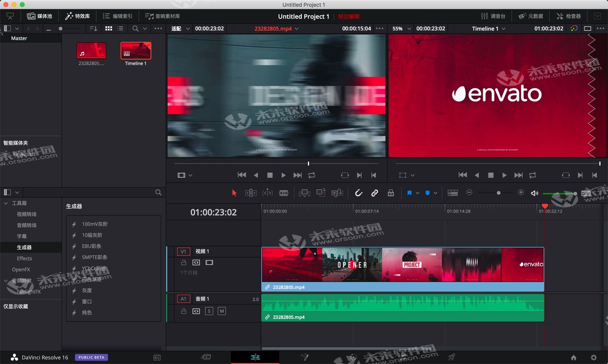Select the arrow Selection mode tool

[x=234, y=193]
